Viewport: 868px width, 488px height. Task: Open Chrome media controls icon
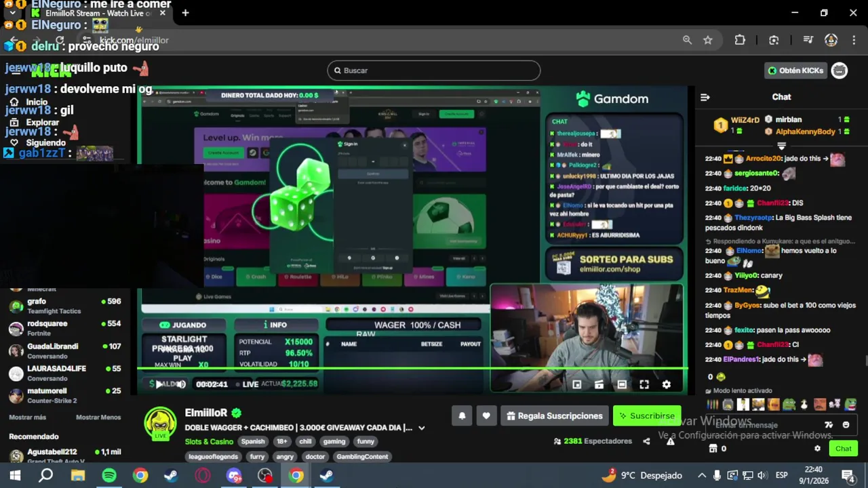point(808,40)
